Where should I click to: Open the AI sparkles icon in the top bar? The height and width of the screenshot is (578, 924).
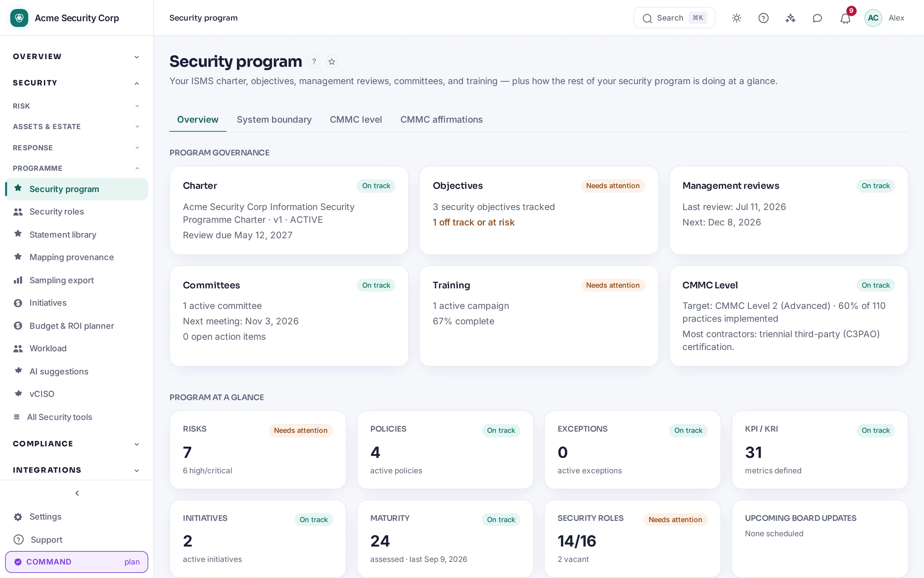tap(790, 18)
